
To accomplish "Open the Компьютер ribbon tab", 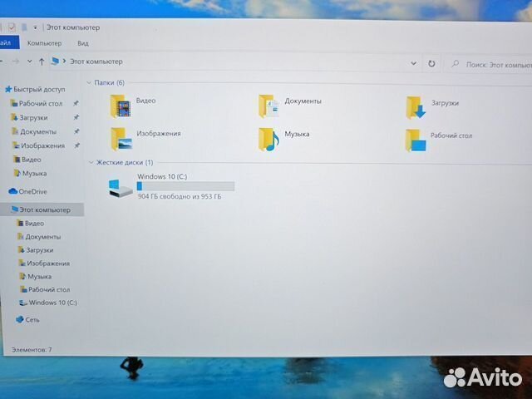I will (x=44, y=43).
